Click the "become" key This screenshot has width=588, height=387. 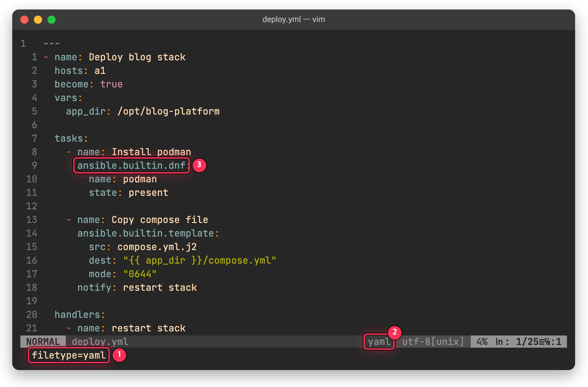point(72,84)
